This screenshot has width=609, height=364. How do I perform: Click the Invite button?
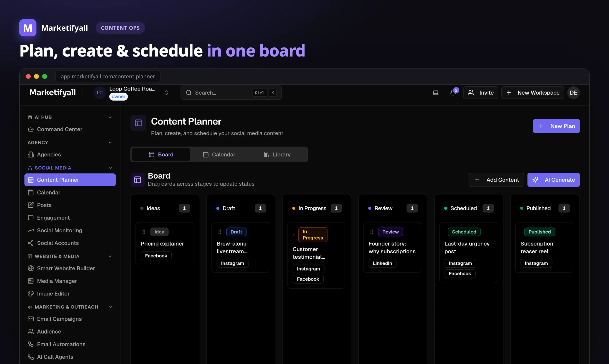click(x=480, y=93)
